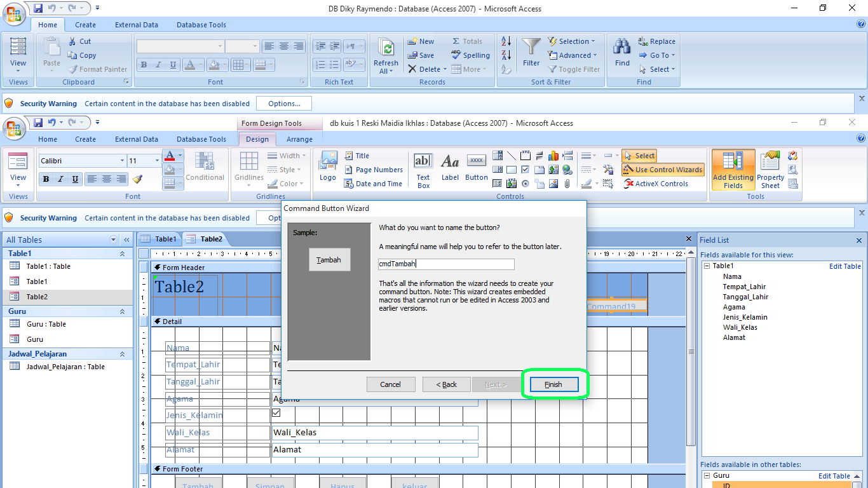Toggle Bold in the Design ribbon Font group
This screenshot has width=868, height=488.
46,179
